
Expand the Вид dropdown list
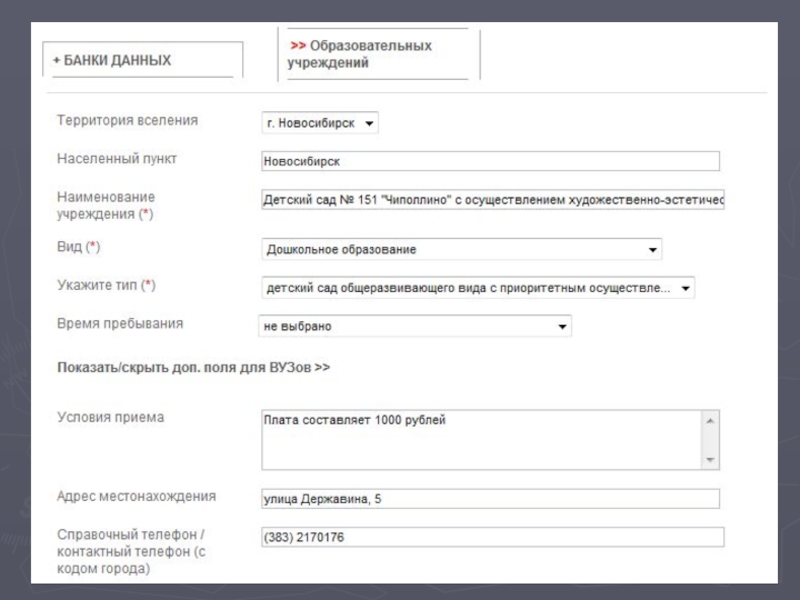[461, 249]
